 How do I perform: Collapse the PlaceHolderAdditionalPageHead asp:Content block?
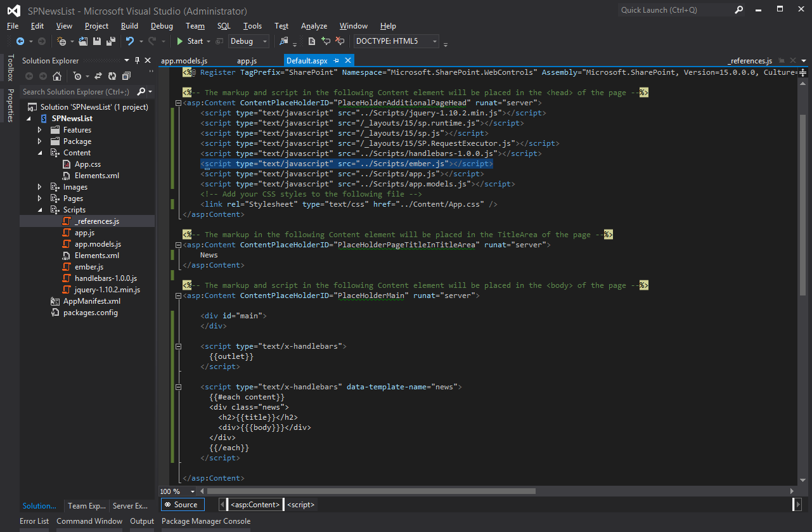179,103
